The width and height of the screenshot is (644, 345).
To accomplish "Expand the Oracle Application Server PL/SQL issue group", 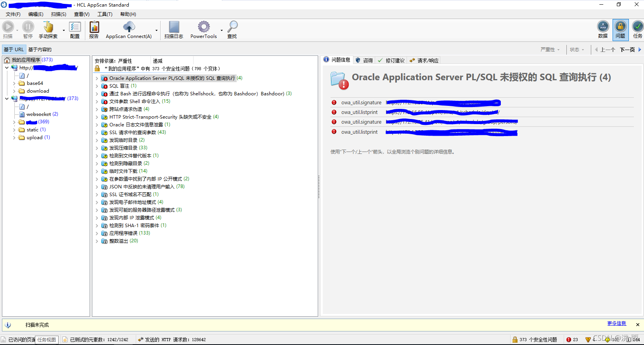I will pos(97,78).
